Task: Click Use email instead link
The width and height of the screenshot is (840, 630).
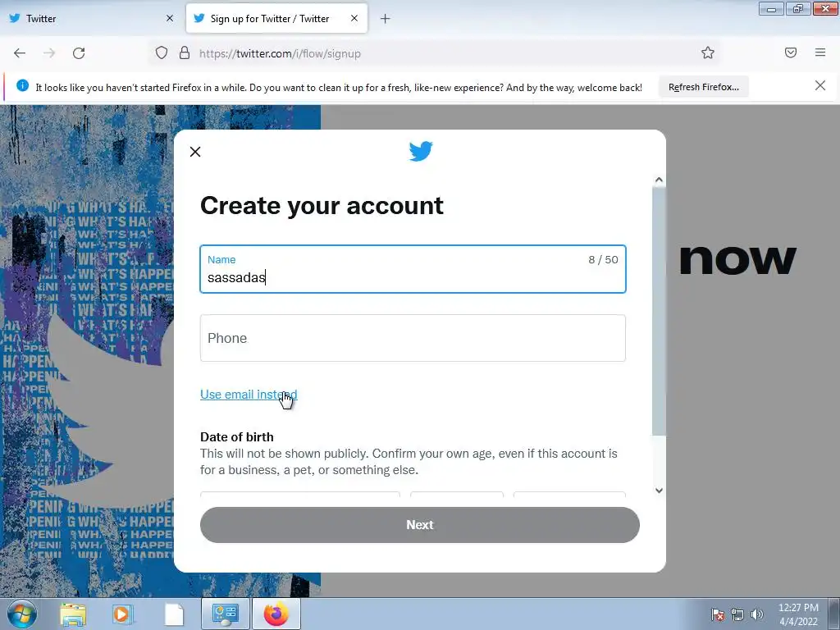Action: pos(249,395)
